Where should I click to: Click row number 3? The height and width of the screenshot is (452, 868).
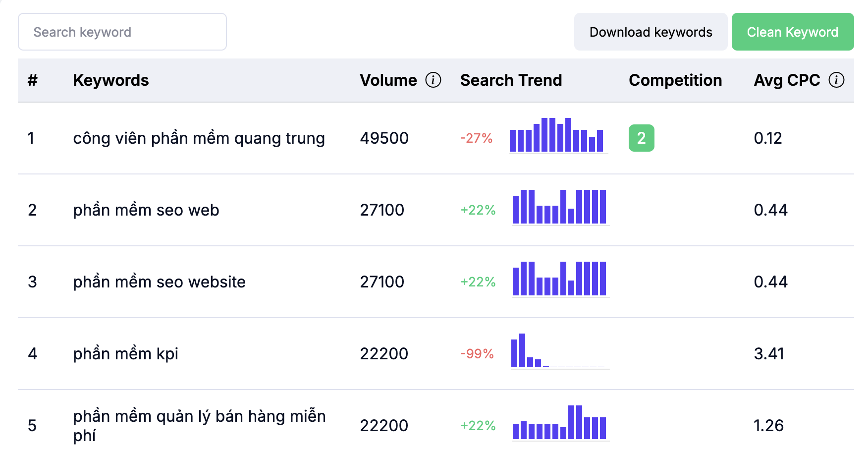point(32,282)
